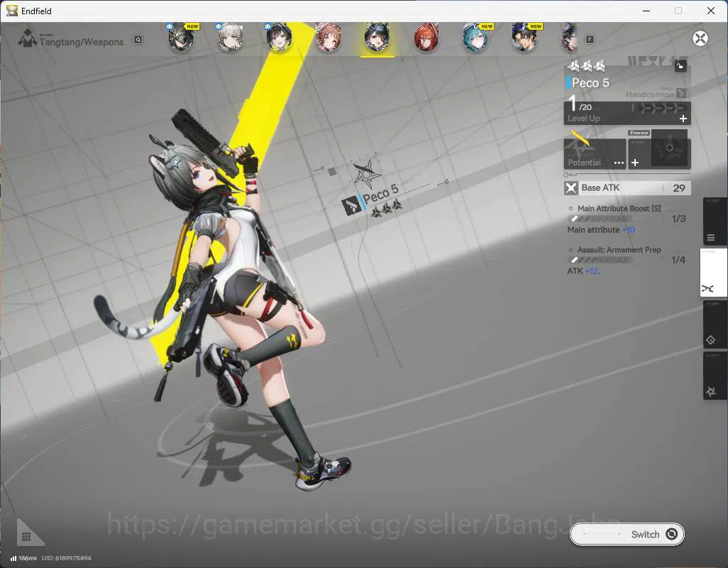The image size is (728, 568).
Task: Click the star emblem above the floating Peco 5 tag
Action: [367, 173]
